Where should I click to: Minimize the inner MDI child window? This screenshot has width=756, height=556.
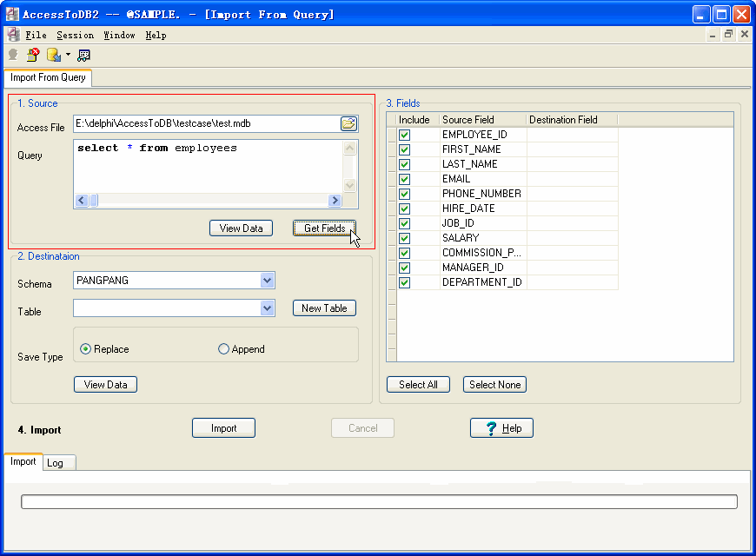click(x=713, y=34)
